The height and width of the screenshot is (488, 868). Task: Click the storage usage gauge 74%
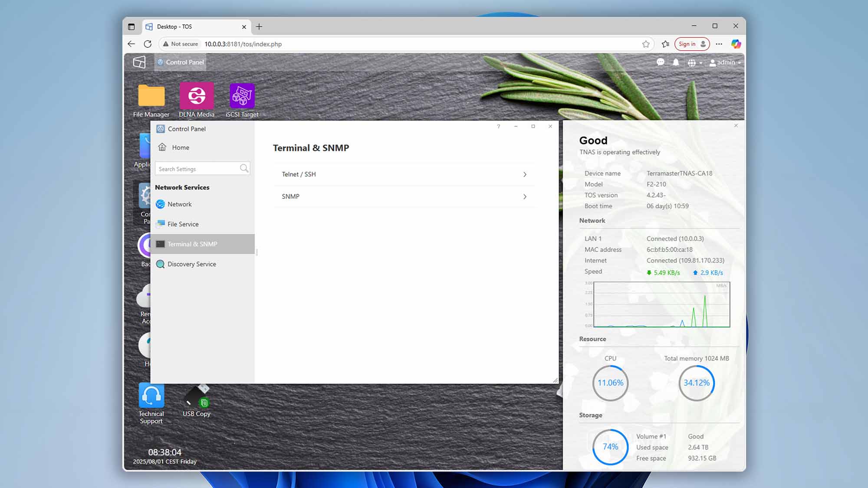coord(610,447)
